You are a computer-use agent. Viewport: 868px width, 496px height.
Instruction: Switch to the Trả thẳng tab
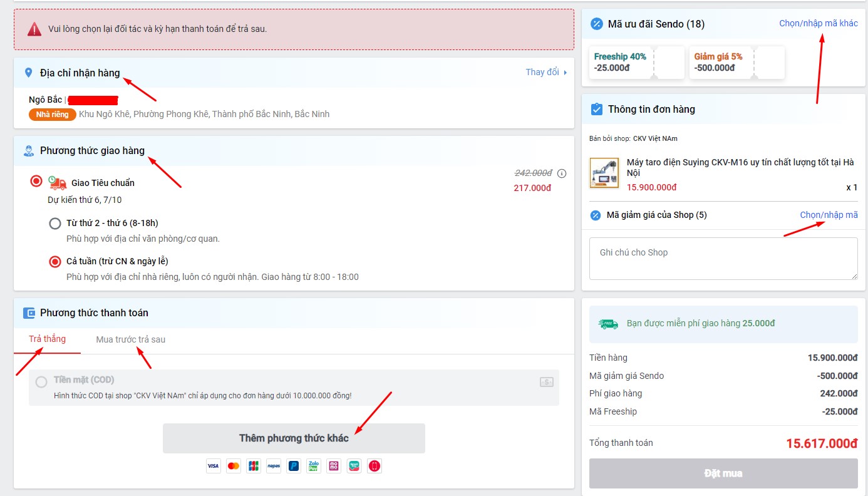[47, 339]
